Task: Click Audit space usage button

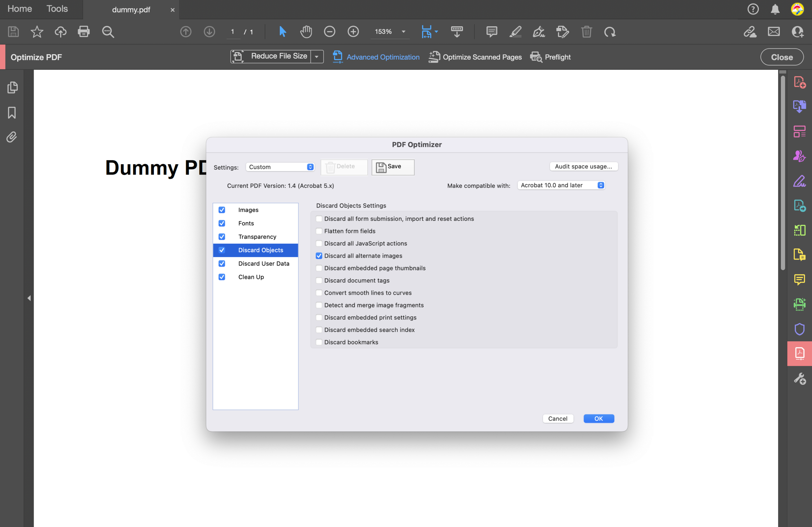Action: (583, 166)
